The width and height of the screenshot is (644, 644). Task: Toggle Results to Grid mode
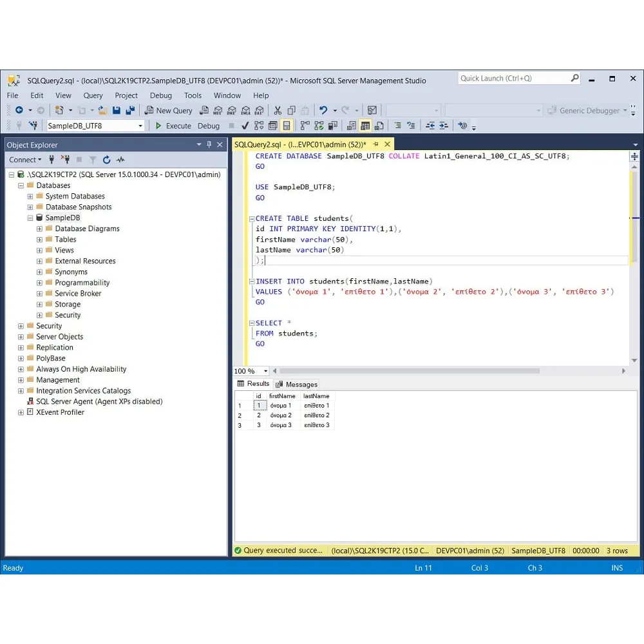point(365,126)
